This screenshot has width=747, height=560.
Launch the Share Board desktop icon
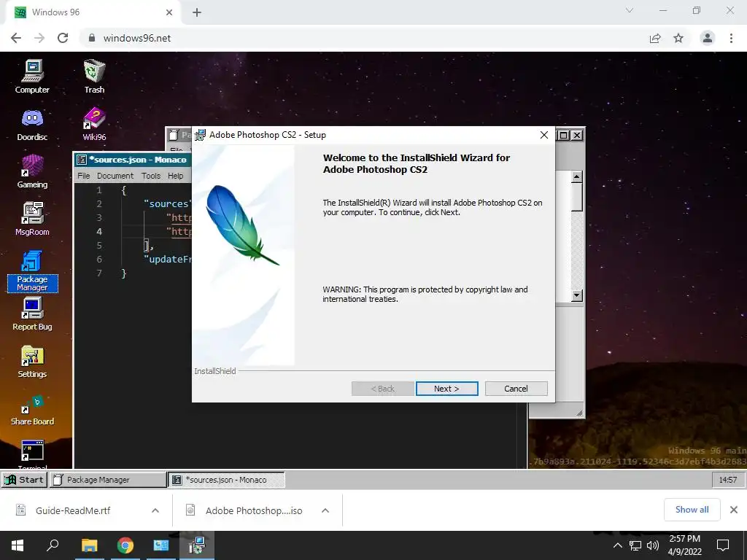click(x=32, y=410)
